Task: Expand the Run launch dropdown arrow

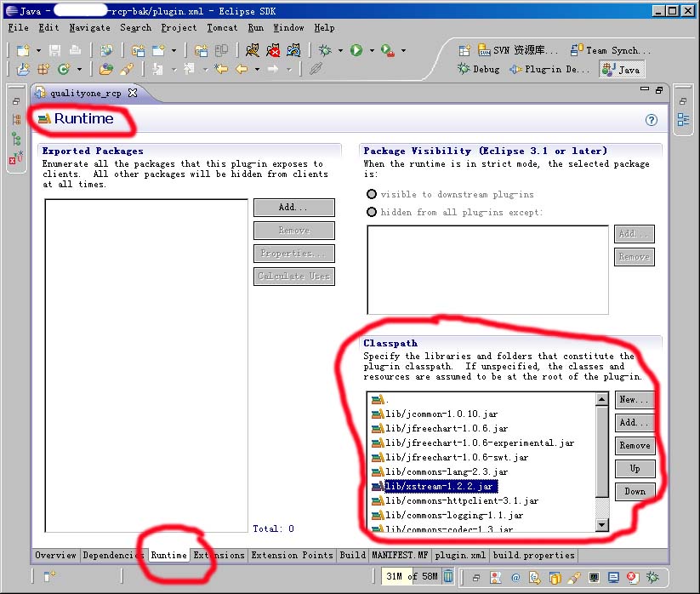Action: tap(372, 51)
